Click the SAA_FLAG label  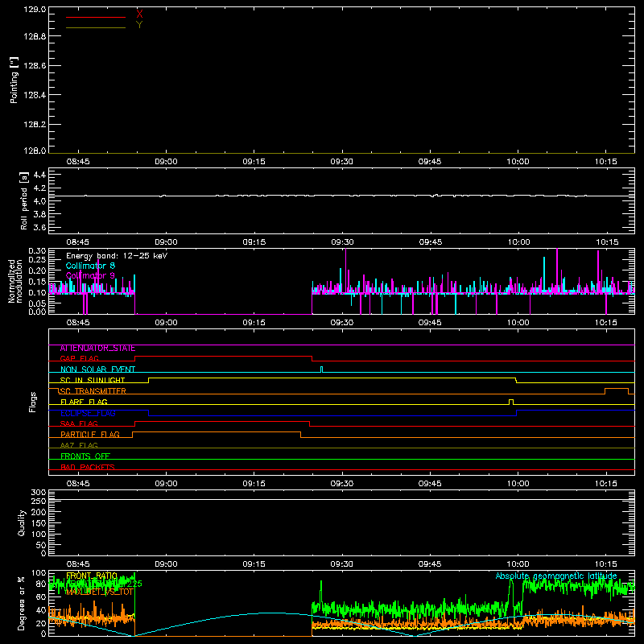tap(79, 424)
